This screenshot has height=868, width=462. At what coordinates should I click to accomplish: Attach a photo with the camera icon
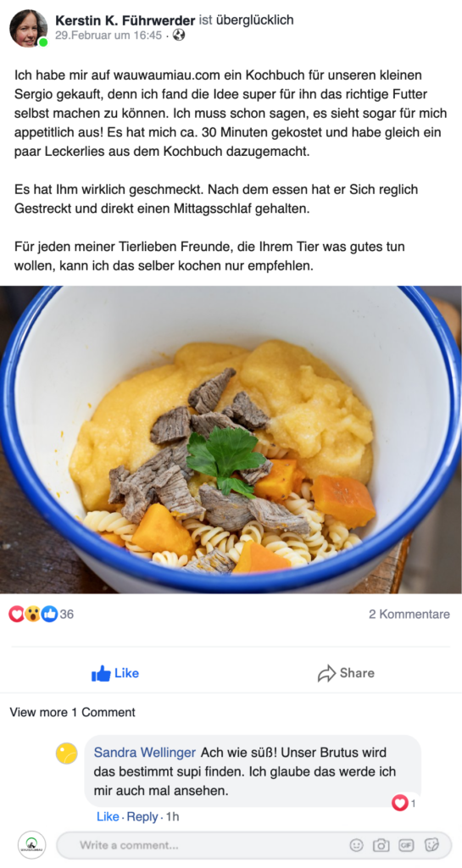381,845
